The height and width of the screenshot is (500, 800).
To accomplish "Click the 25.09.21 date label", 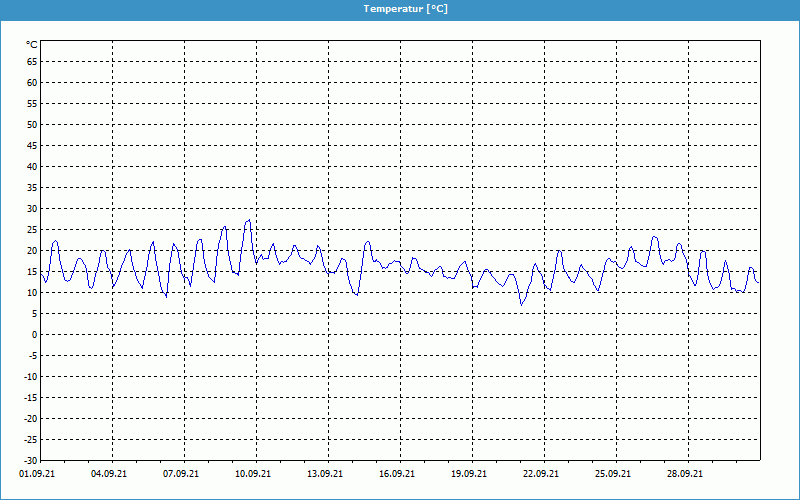I will 613,474.
